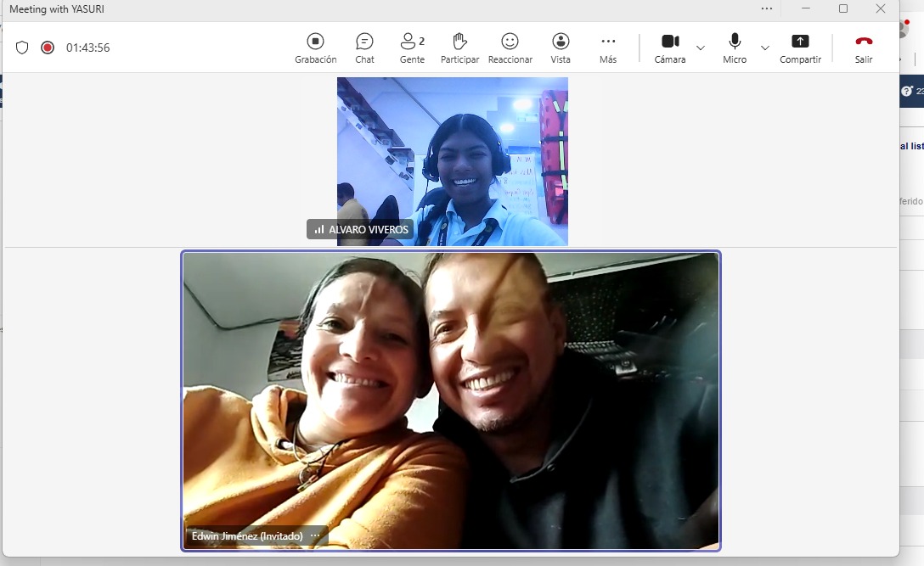Viewport: 924px width, 566px height.
Task: Click the red recording indicator
Action: (48, 48)
